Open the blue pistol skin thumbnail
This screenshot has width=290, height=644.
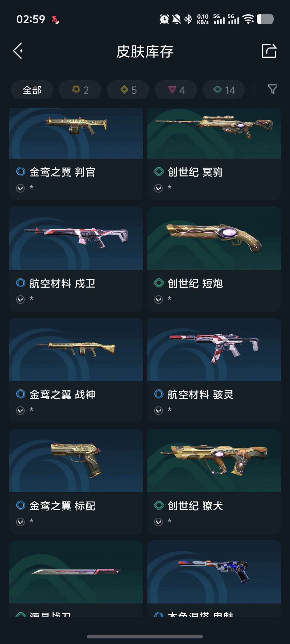click(x=214, y=572)
